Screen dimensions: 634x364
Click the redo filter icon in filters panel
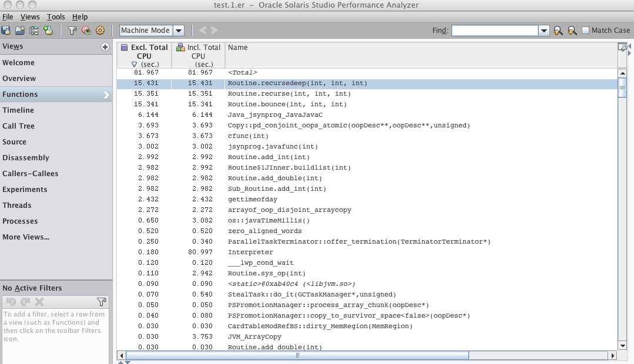click(x=25, y=302)
